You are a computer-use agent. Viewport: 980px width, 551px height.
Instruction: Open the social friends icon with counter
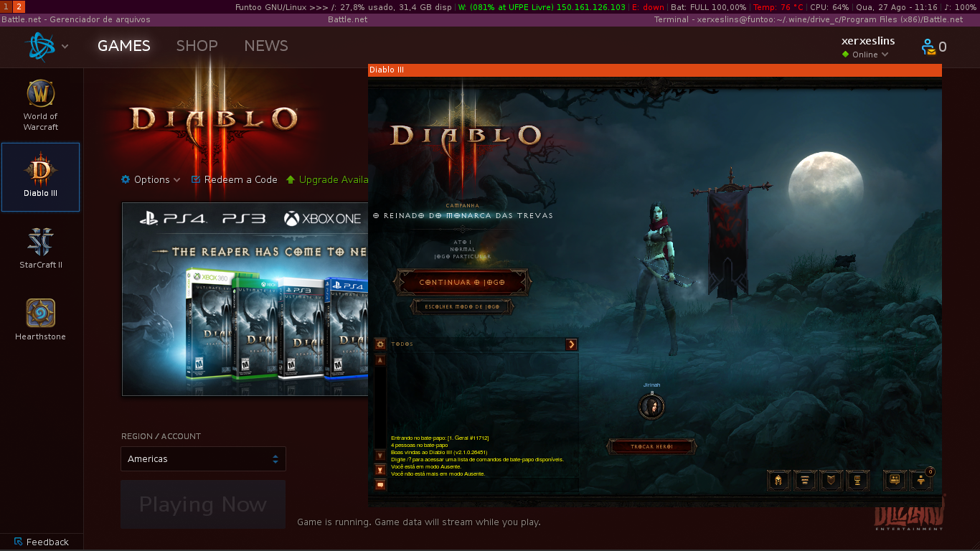coord(921,480)
